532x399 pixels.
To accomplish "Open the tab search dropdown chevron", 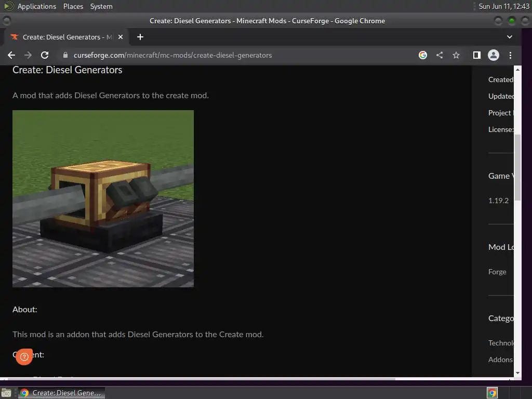I will [x=510, y=37].
